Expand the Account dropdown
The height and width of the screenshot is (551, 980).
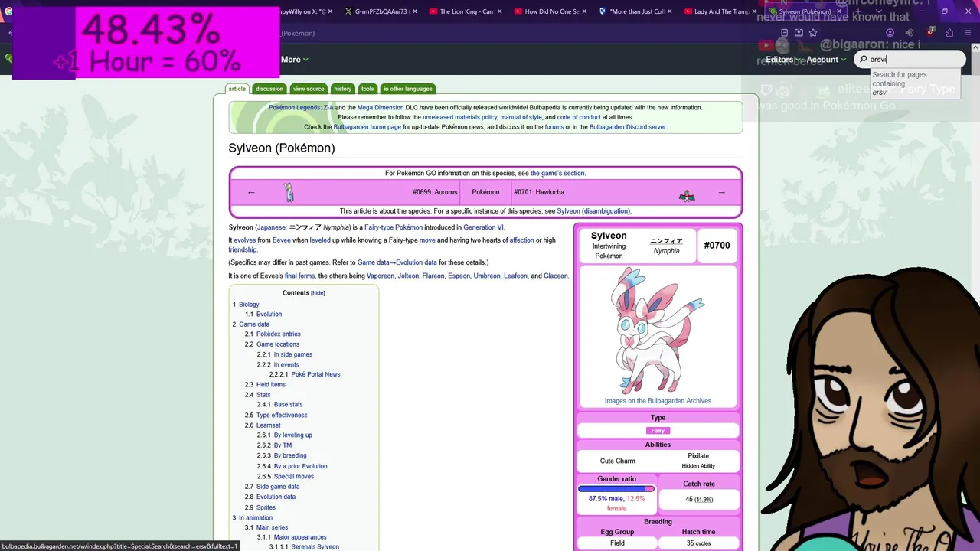point(826,59)
